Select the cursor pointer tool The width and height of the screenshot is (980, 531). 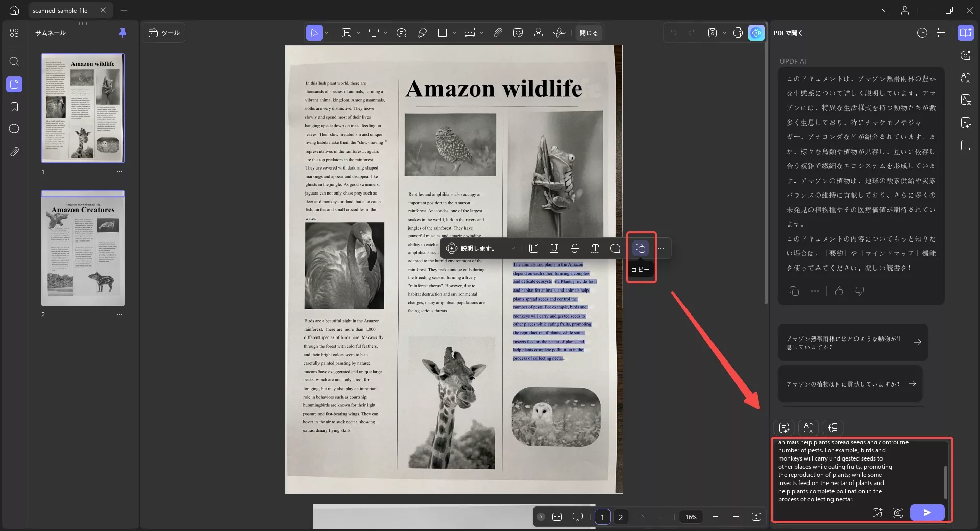tap(314, 33)
